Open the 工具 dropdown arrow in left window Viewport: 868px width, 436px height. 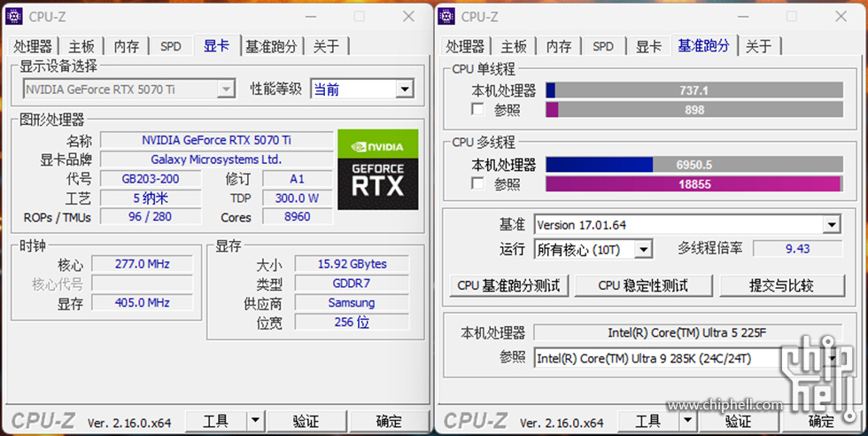tap(255, 421)
